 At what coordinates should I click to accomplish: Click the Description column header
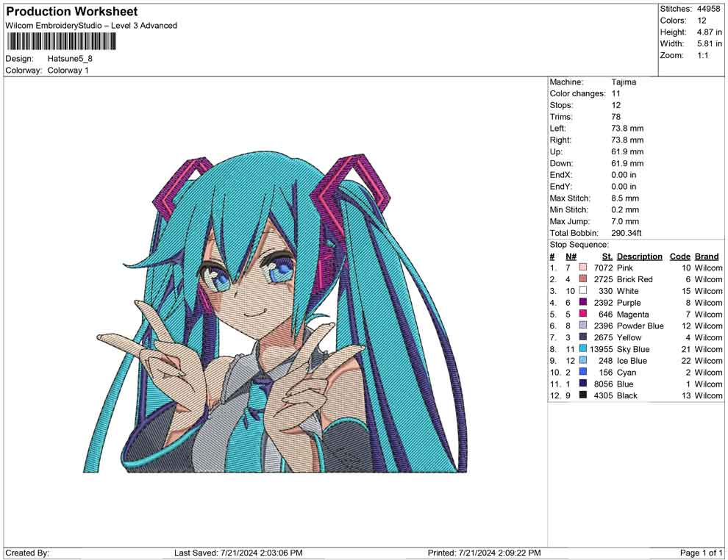pyautogui.click(x=639, y=256)
